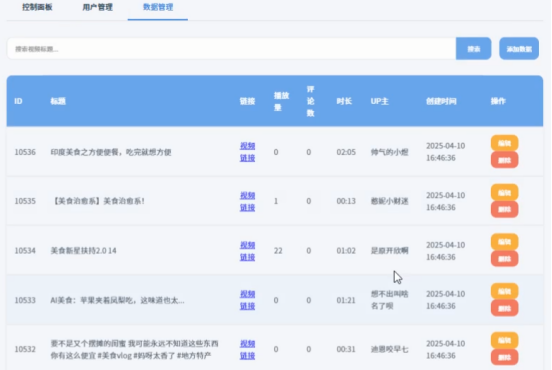Click the title 【美食治愈系】美食治愈系!
This screenshot has width=552, height=370.
98,201
